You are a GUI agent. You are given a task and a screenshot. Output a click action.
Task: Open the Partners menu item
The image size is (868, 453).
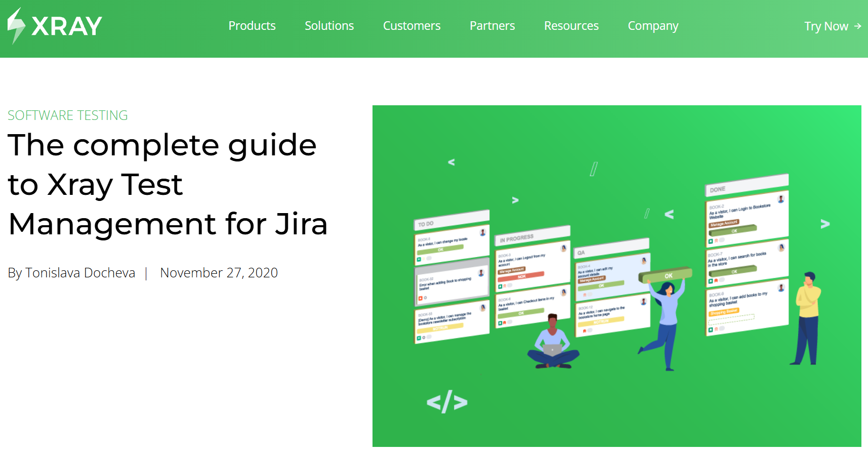(x=492, y=26)
